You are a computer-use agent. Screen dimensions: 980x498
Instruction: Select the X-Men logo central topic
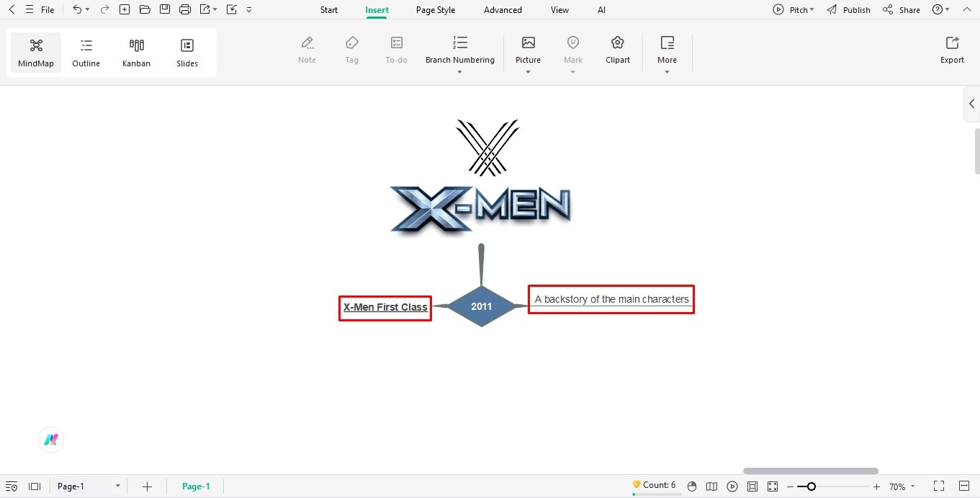[481, 209]
